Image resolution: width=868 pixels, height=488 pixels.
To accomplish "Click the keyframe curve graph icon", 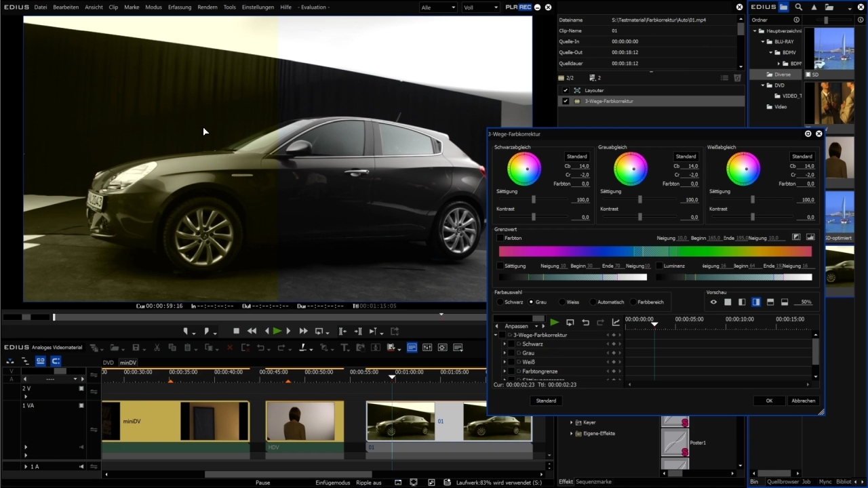I will pyautogui.click(x=616, y=323).
